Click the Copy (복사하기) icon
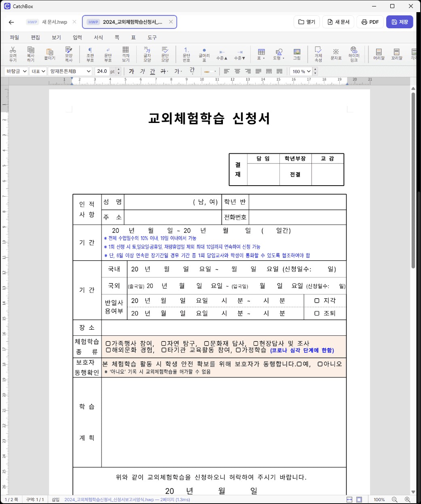The image size is (421, 504). [31, 54]
